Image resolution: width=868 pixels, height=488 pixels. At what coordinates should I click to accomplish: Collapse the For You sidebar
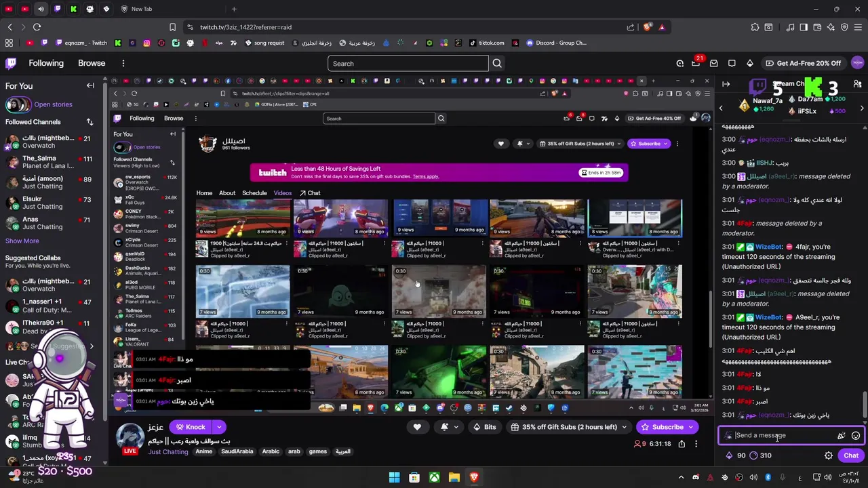[90, 86]
